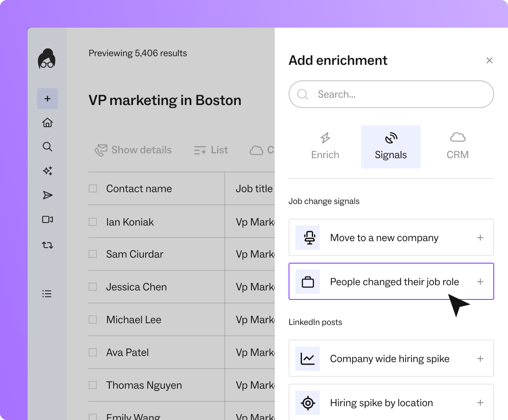Close the Add enrichment panel
Image resolution: width=508 pixels, height=420 pixels.
click(x=489, y=60)
